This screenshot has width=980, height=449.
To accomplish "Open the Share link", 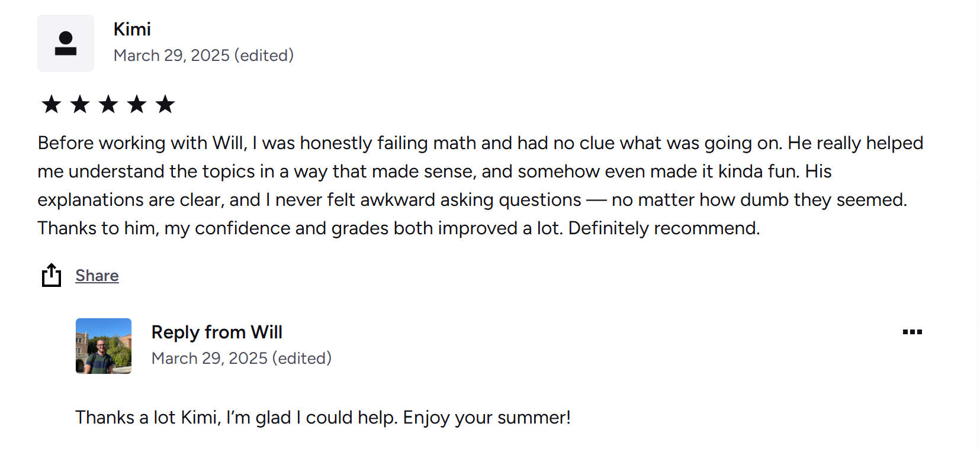I will [x=97, y=276].
